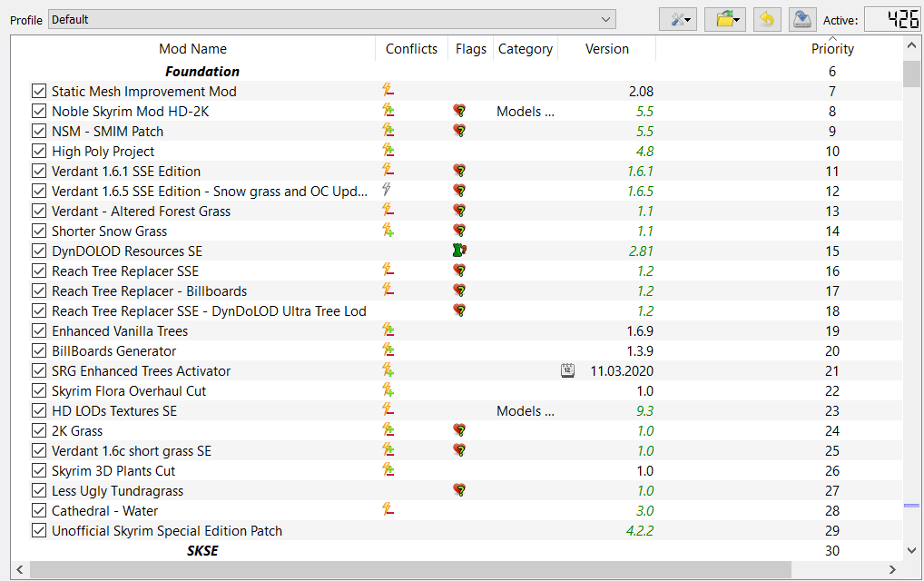Viewport: 924px width, 581px height.
Task: Click the horizontal scrollbar thumb
Action: 410,570
